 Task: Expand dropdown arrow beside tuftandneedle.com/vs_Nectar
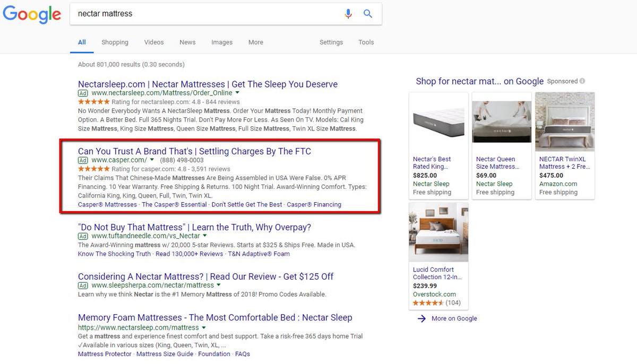(x=205, y=236)
